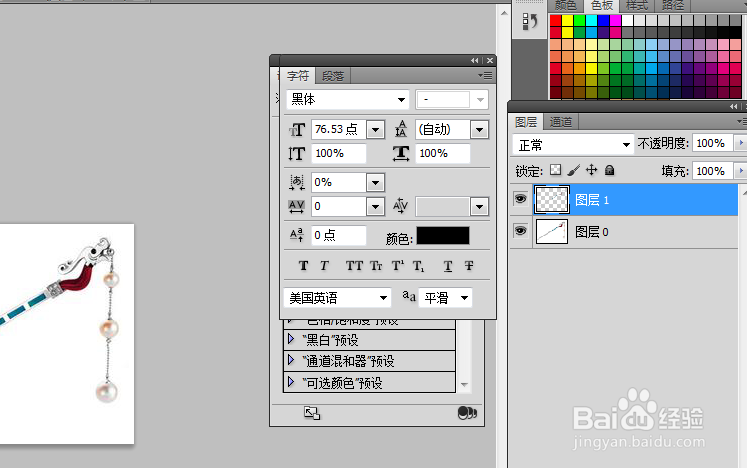
Task: Click the black text 颜色 swatch
Action: [443, 235]
